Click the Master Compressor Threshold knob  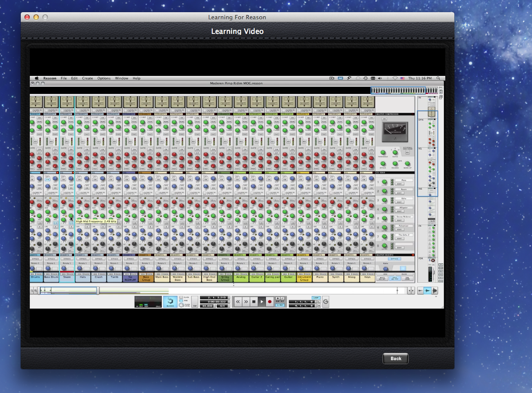point(383,152)
